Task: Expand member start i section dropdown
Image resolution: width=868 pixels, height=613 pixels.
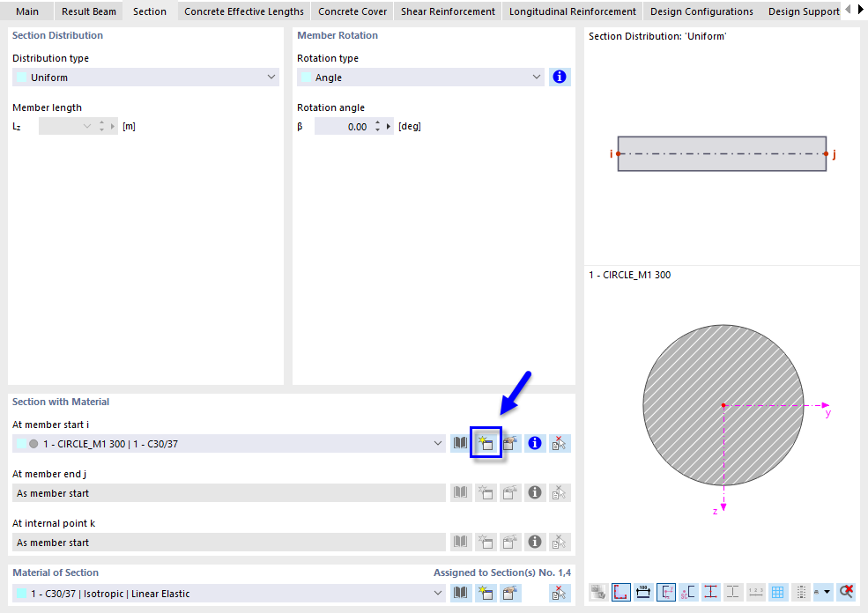Action: coord(437,443)
